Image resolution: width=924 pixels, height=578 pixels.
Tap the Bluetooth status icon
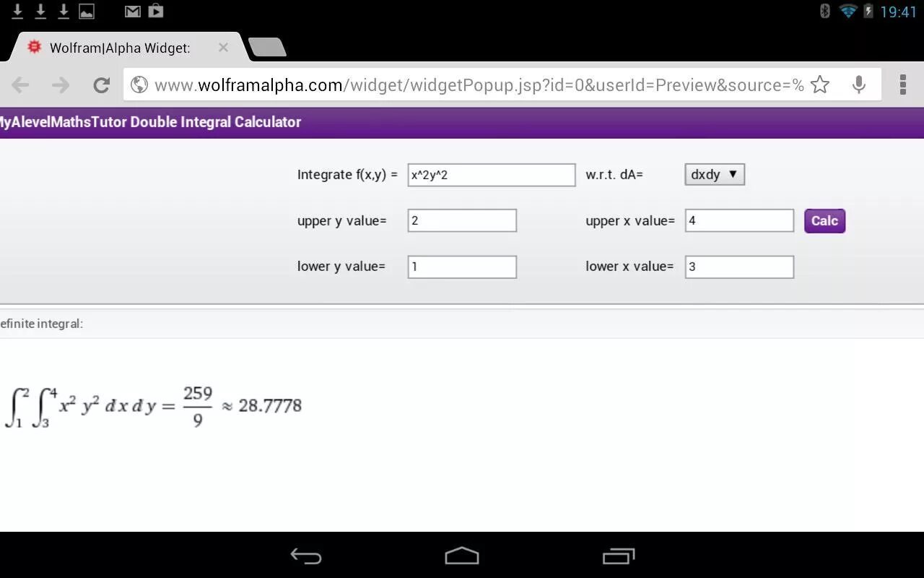tap(825, 11)
